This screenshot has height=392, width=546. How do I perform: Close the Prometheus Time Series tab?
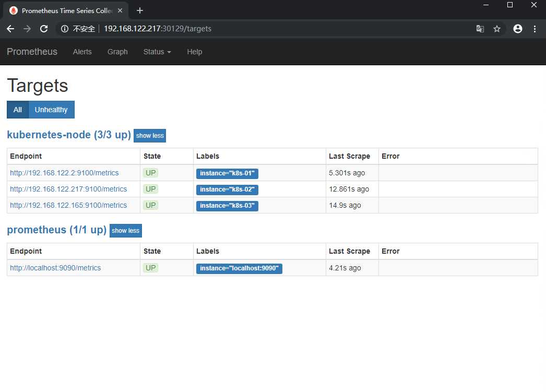coord(120,10)
